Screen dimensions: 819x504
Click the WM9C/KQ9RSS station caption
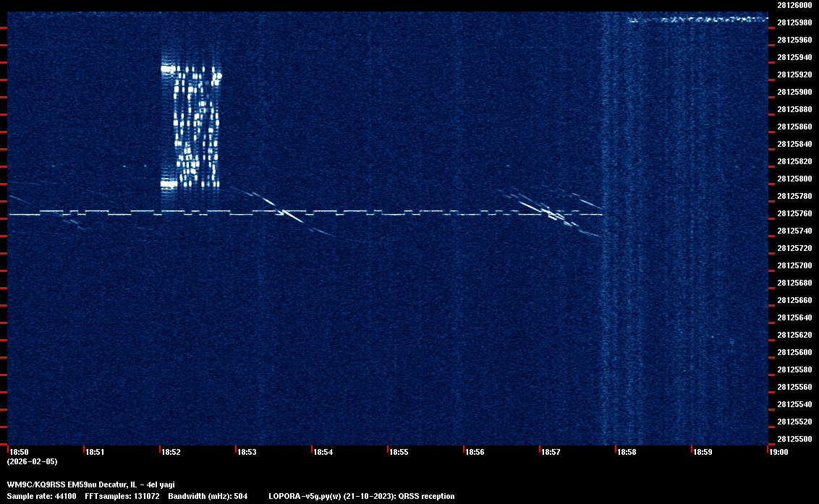pos(90,484)
